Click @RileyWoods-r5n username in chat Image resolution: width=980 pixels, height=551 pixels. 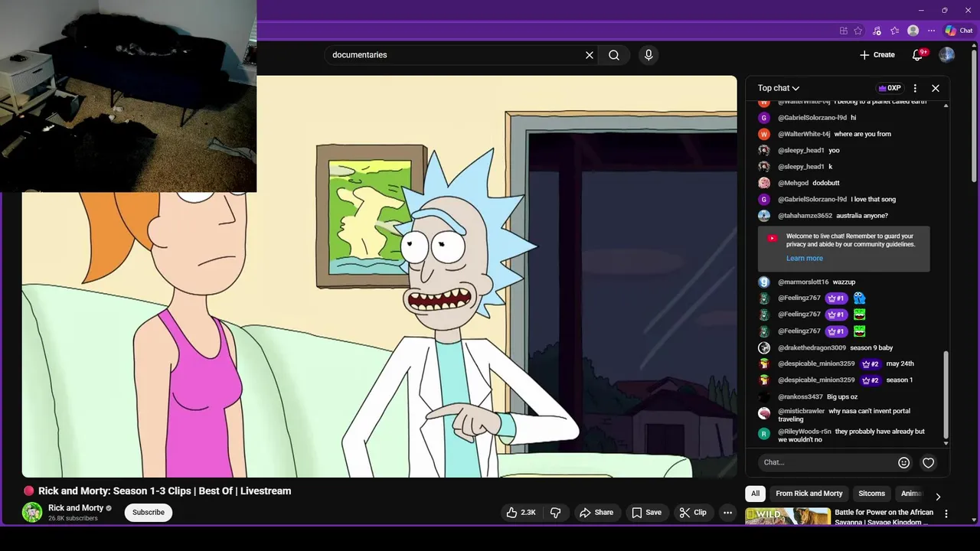804,432
